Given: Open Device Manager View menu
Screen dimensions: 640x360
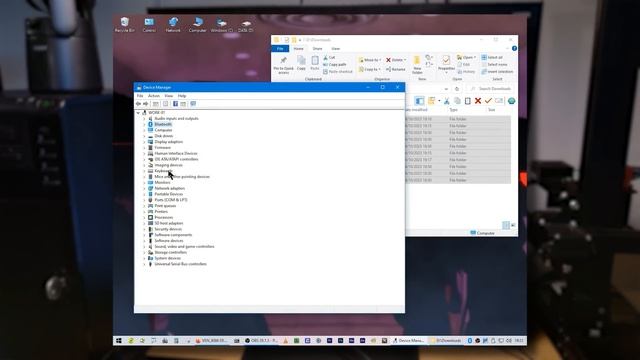Looking at the screenshot, I should pyautogui.click(x=169, y=96).
